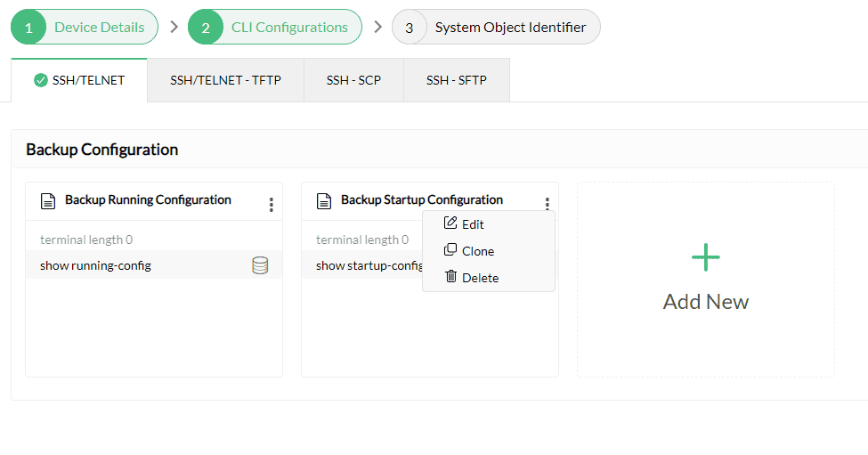Go to the Device Details step

pyautogui.click(x=85, y=27)
